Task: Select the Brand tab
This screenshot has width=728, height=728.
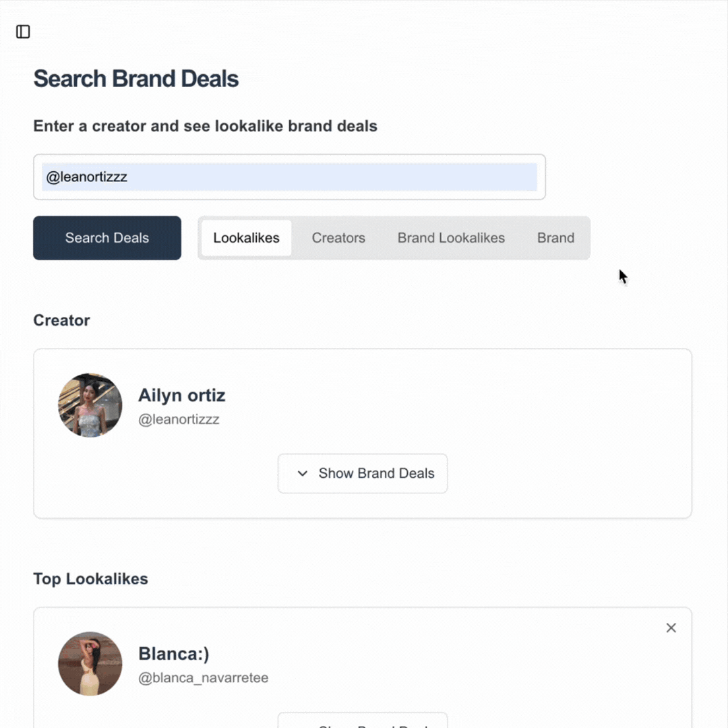Action: (x=555, y=237)
